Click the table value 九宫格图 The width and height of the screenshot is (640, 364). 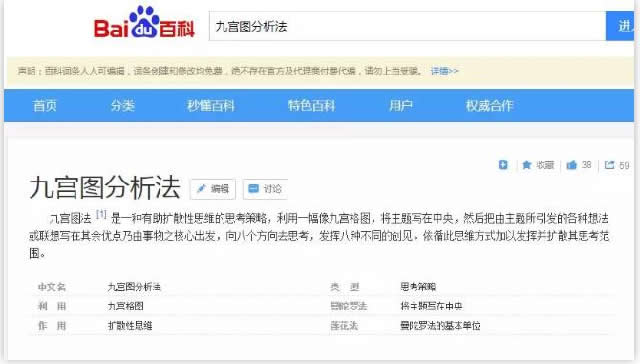[125, 306]
